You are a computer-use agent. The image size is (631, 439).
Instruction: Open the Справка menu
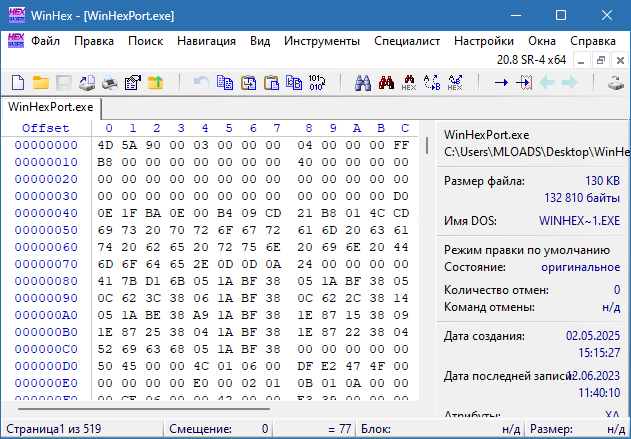coord(593,41)
